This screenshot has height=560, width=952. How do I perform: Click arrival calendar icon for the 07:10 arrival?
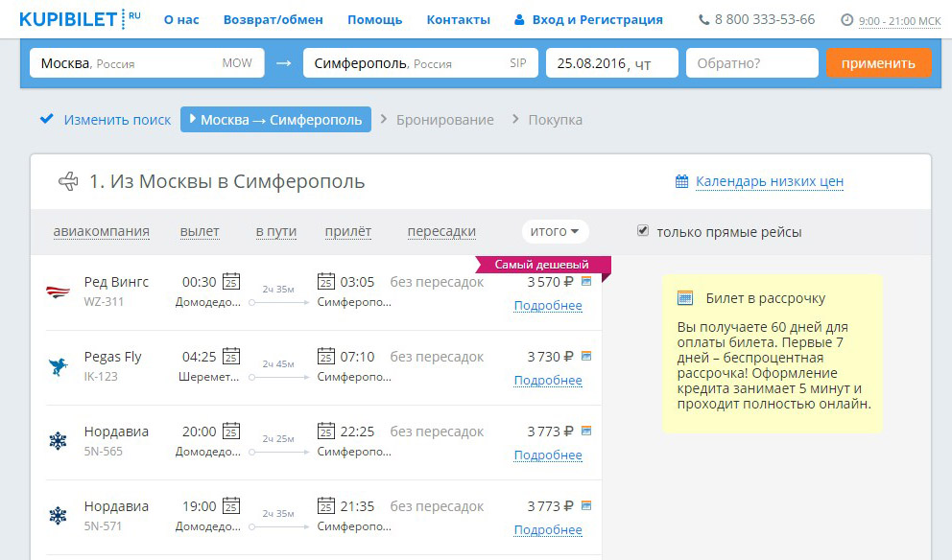[326, 356]
